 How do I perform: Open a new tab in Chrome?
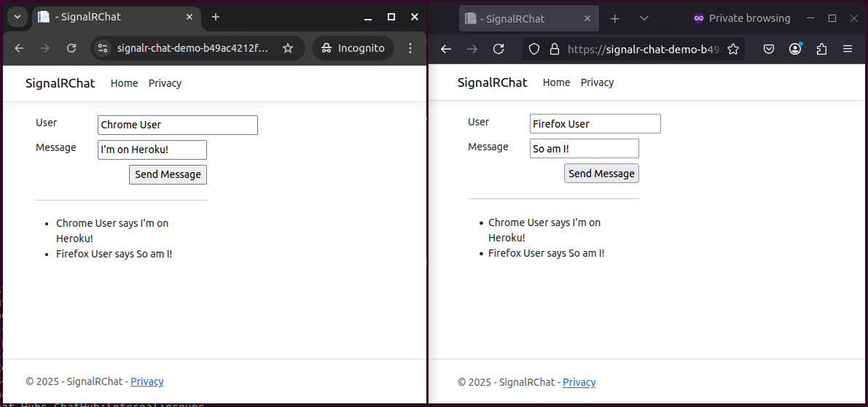[x=216, y=17]
